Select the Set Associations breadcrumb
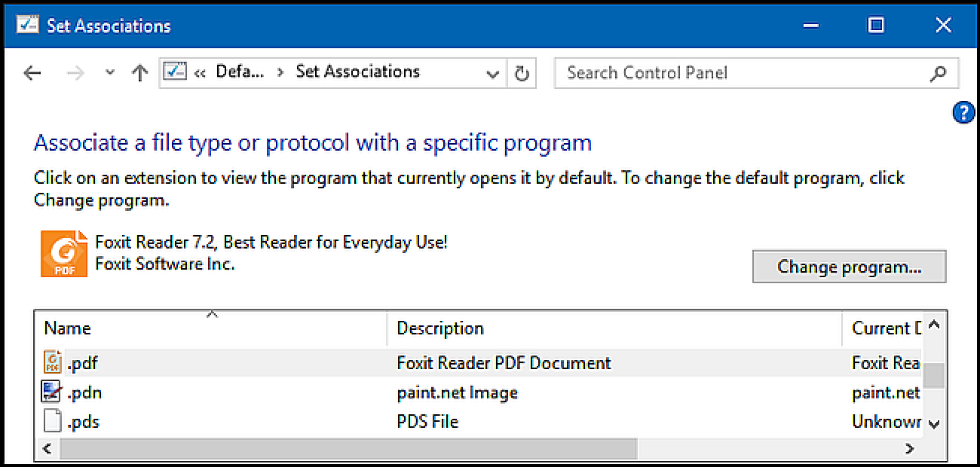Screen dimensions: 980x467 [x=357, y=72]
